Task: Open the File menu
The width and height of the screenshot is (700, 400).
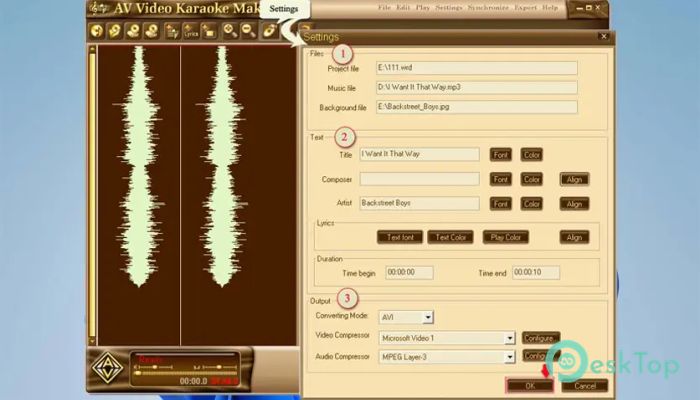Action: 384,8
